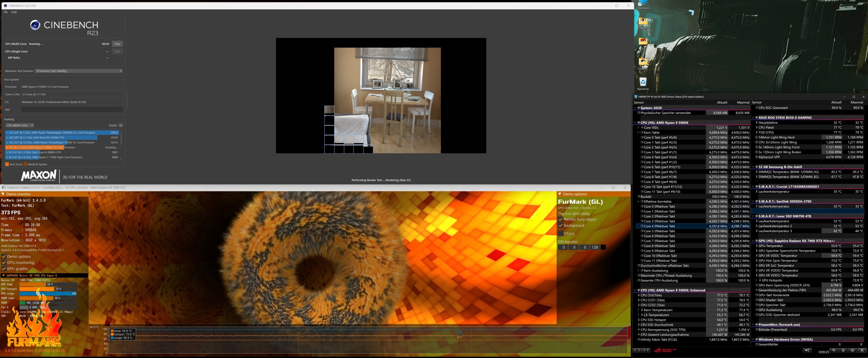The image size is (868, 358).
Task: Open Minimum Test Duration dropdown
Action: [78, 71]
